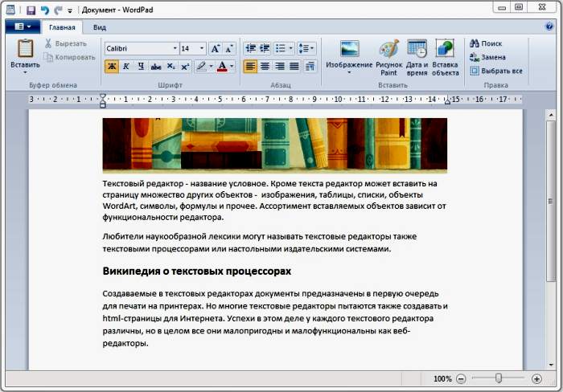Zoom in with plus button

click(x=536, y=378)
